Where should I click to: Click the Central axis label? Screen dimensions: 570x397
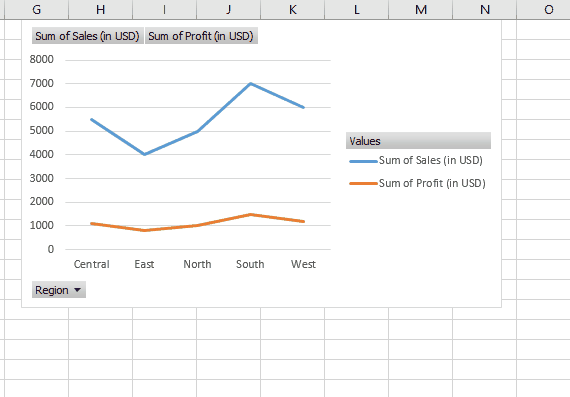click(92, 264)
